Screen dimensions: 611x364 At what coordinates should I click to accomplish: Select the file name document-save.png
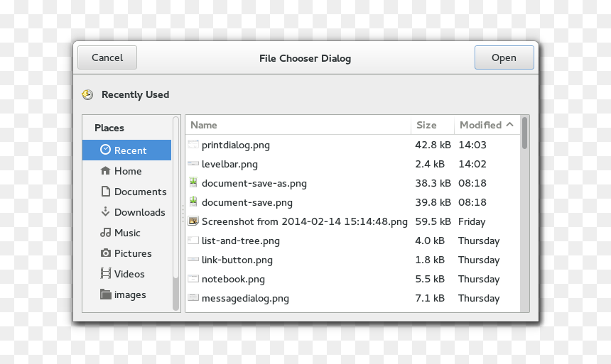247,202
